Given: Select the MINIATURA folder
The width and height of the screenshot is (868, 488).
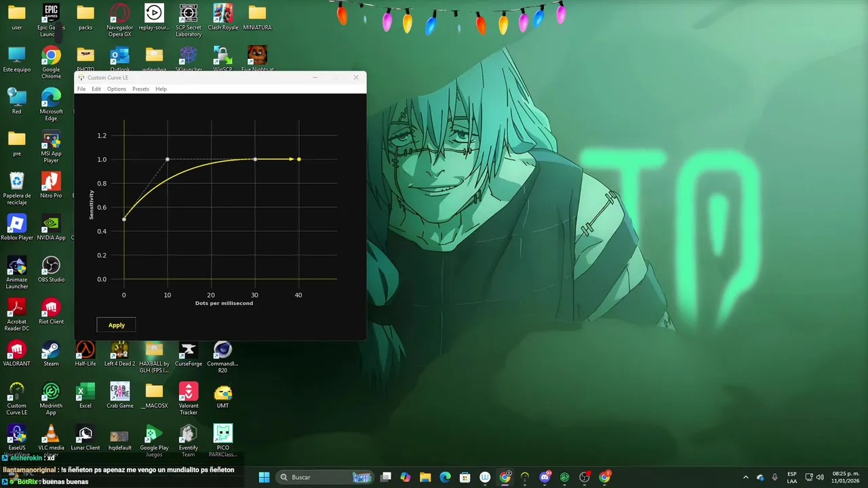Looking at the screenshot, I should pos(257,18).
